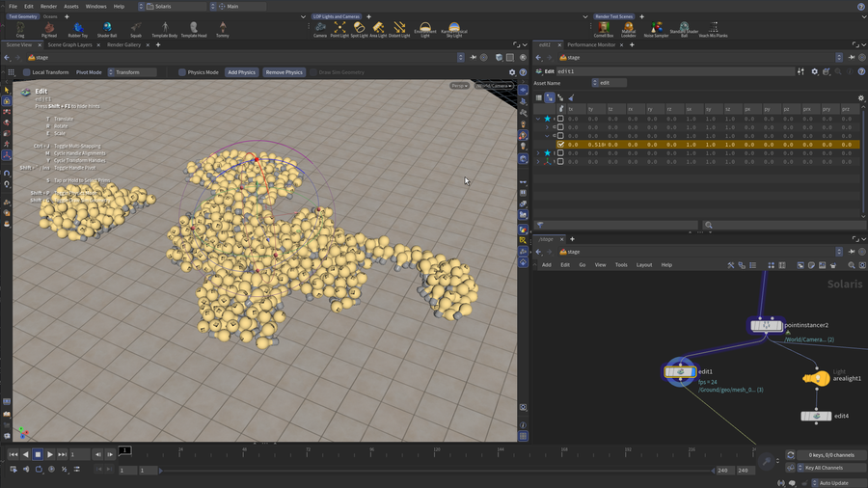Expand the last tree row with axis icon
The image size is (868, 488).
pyautogui.click(x=537, y=162)
